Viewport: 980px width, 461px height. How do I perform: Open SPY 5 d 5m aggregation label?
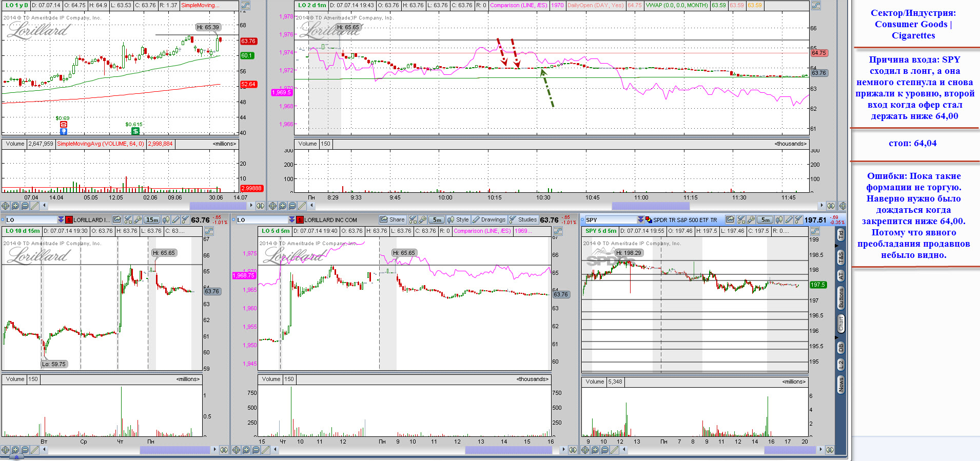click(601, 231)
